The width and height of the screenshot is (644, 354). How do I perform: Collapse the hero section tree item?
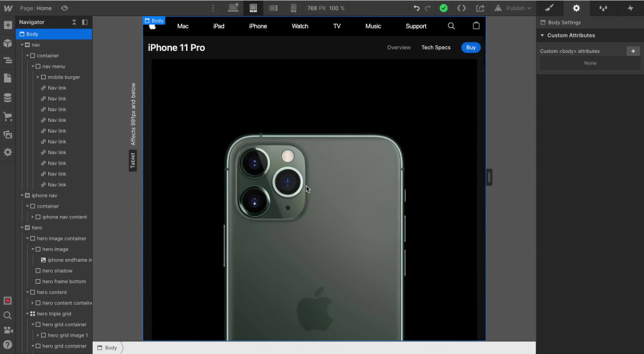pyautogui.click(x=22, y=228)
